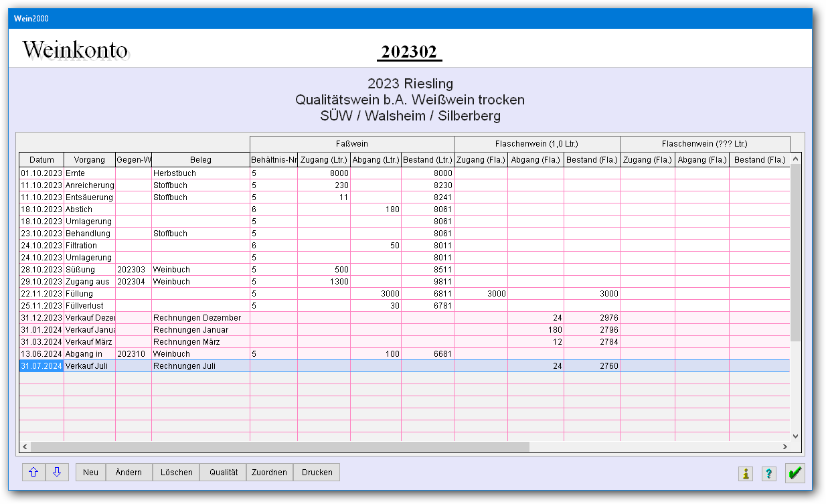
Task: Select the Füllung row
Action: (x=404, y=294)
